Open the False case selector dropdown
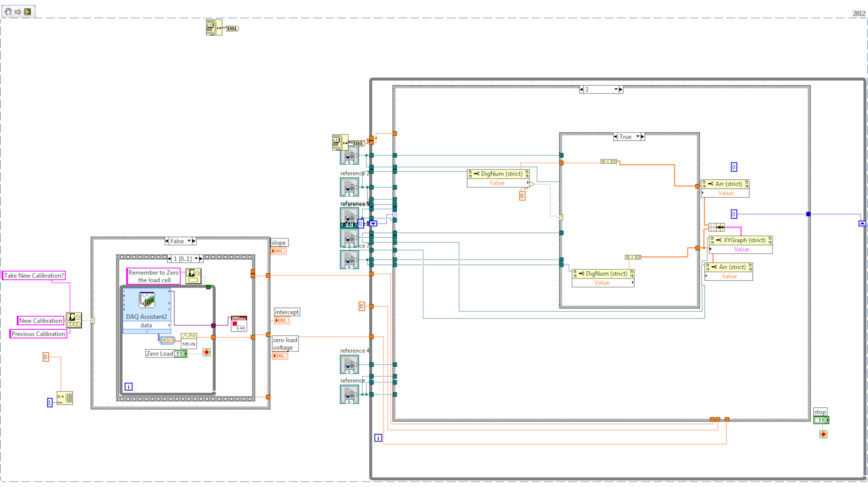The width and height of the screenshot is (868, 487). click(189, 241)
